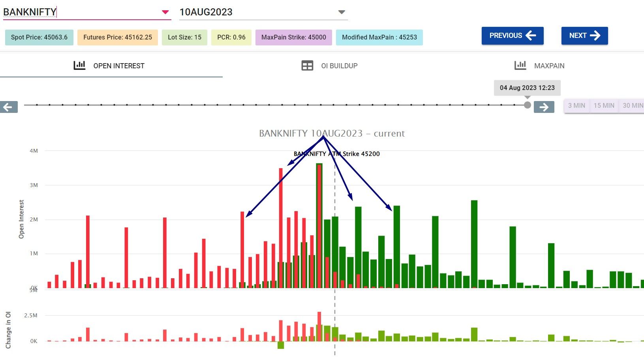
Task: Switch to the OI BUILDUP tab
Action: [x=329, y=66]
